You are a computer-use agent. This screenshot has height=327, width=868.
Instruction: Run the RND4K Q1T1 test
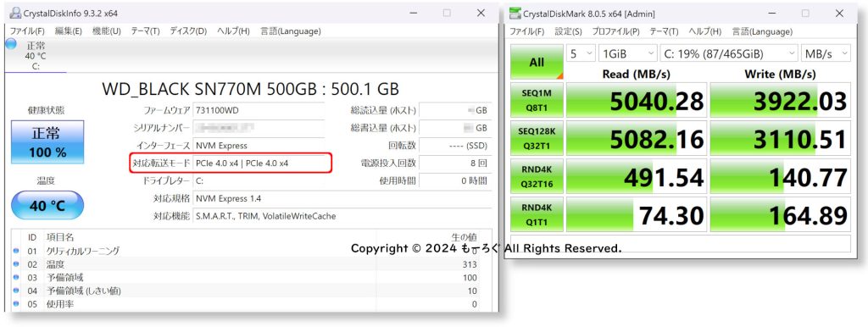(x=537, y=214)
